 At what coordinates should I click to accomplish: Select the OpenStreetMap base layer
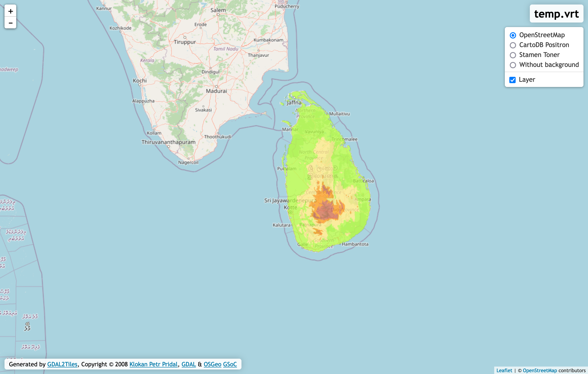pos(513,35)
